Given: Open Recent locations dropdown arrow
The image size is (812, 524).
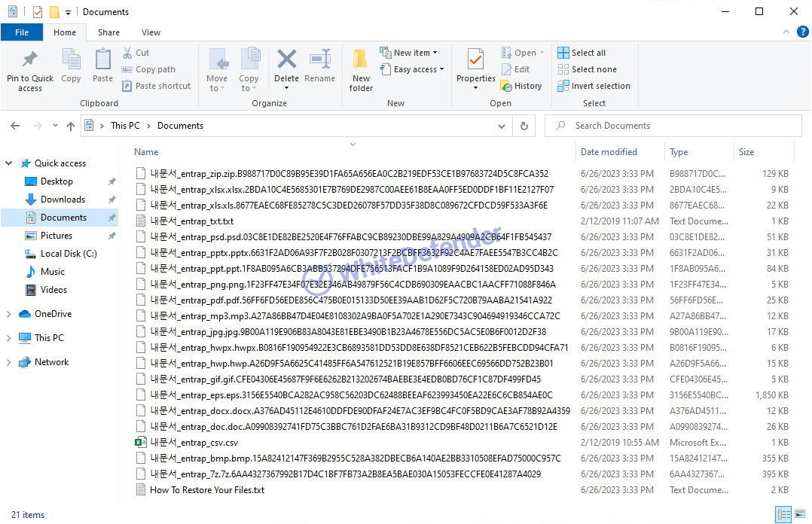Looking at the screenshot, I should click(x=55, y=126).
